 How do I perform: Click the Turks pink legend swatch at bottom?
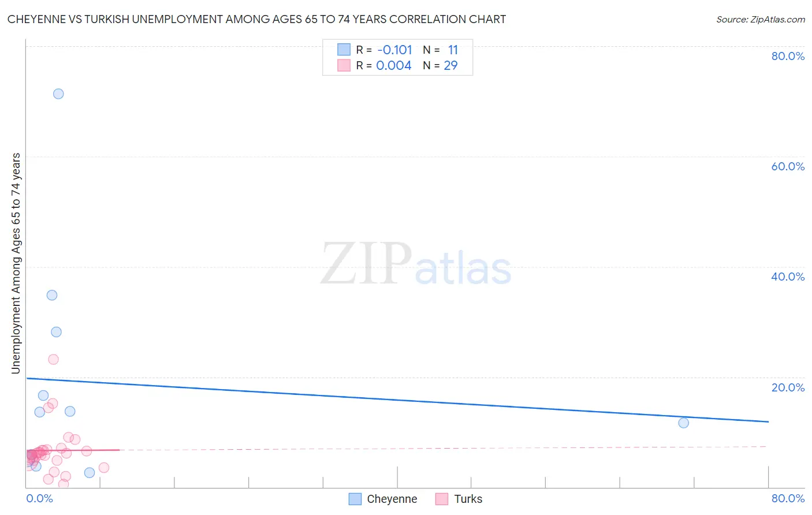[x=442, y=499]
